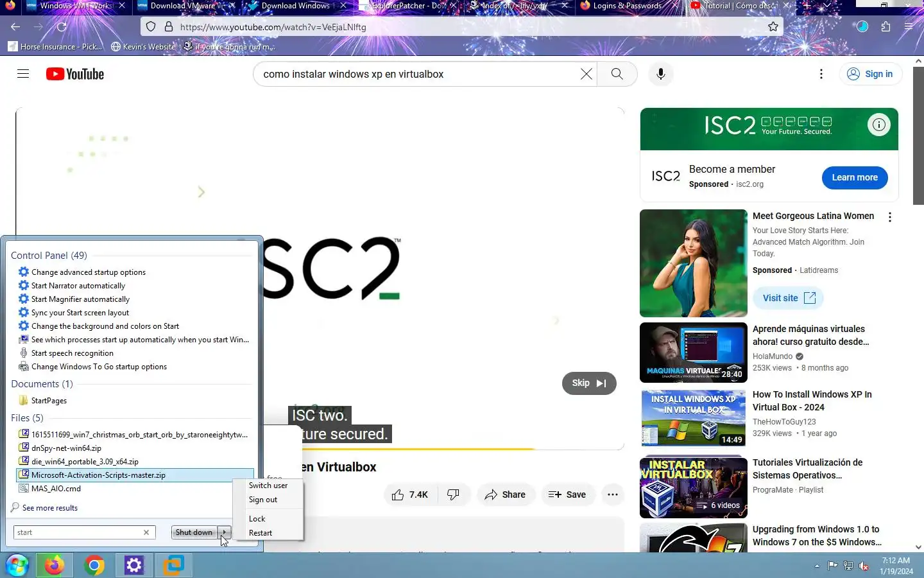Clear the YouTube search box text
Viewport: 924px width, 578px height.
click(586, 74)
